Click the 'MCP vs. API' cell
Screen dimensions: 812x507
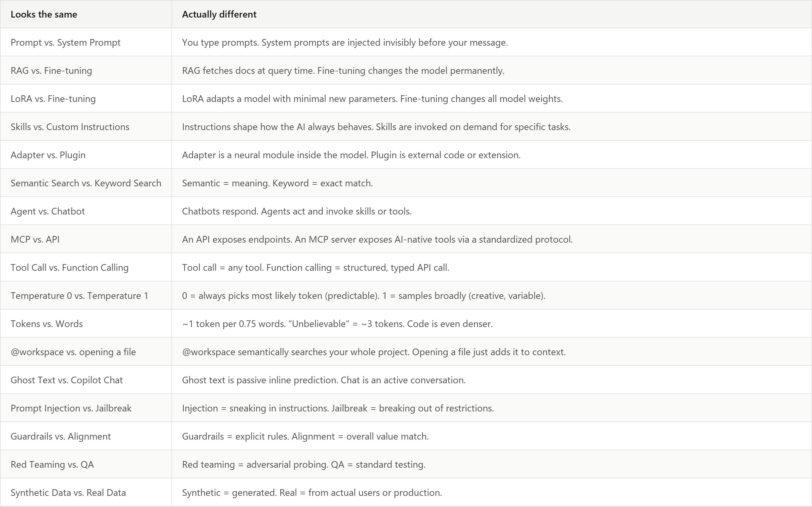coord(86,239)
